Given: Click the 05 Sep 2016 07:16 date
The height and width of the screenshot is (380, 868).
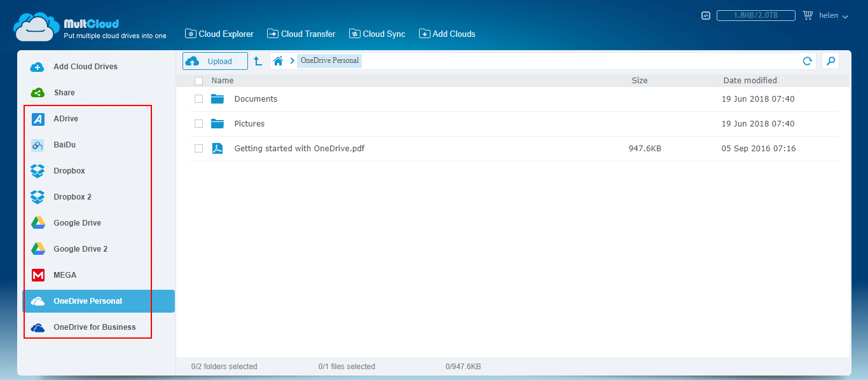Looking at the screenshot, I should click(759, 149).
